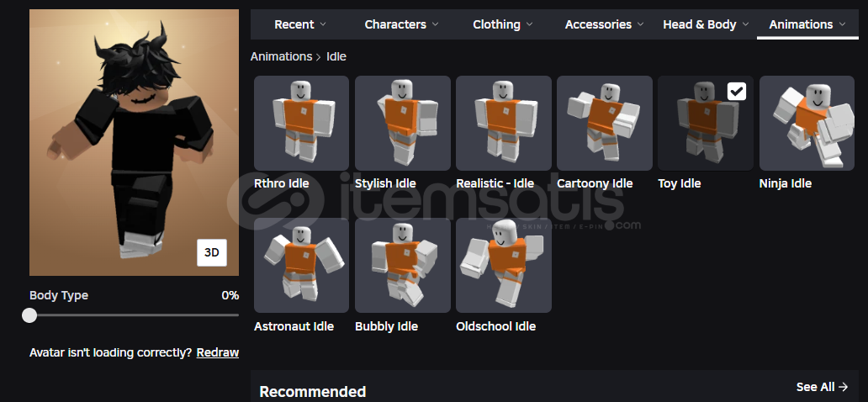Screen dimensions: 868x402
Task: Choose the Stylish Idle animation
Action: point(402,123)
